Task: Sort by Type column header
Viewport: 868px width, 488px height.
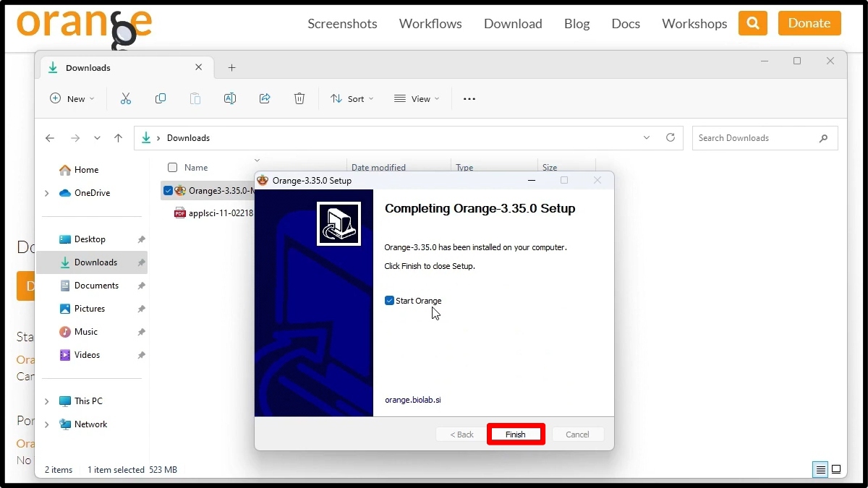Action: coord(464,168)
